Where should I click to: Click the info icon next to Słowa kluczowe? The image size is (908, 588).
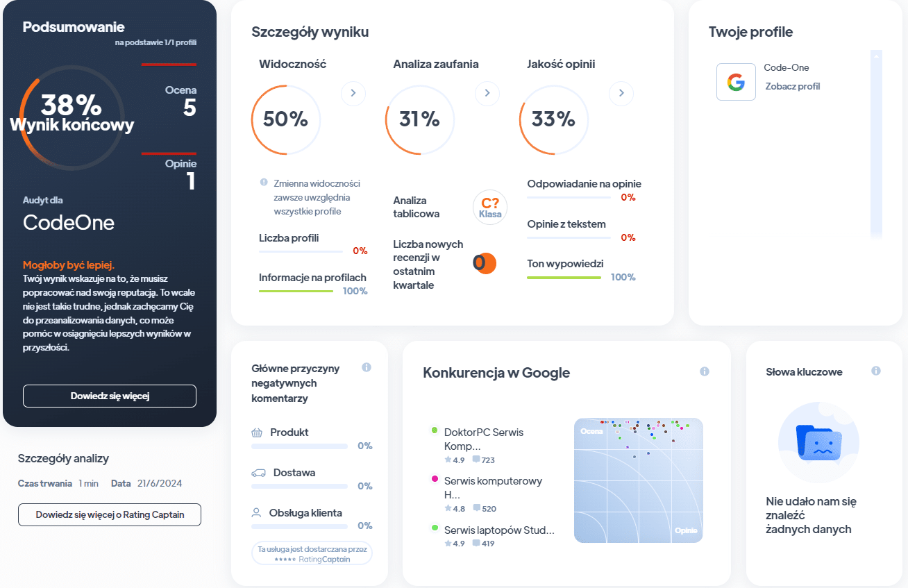coord(876,371)
